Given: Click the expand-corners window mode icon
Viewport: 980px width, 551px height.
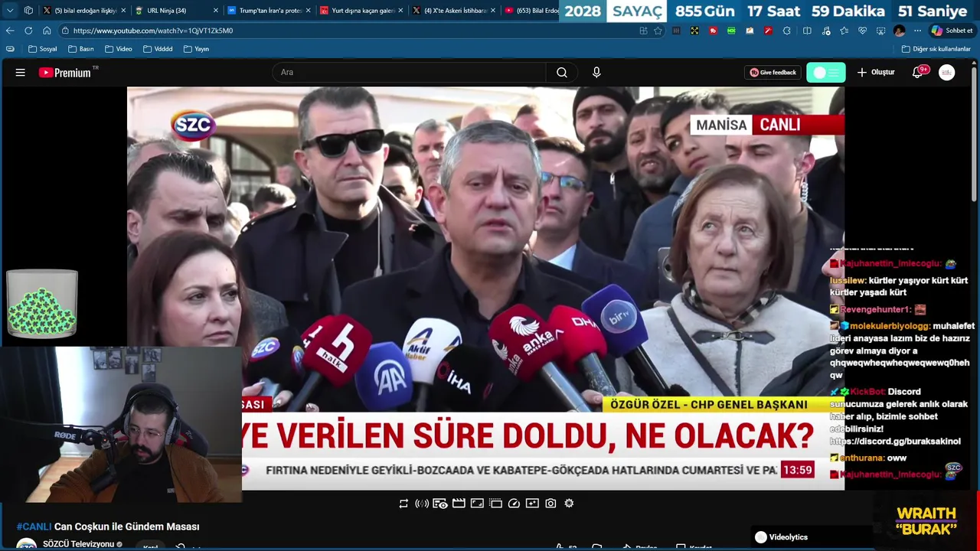Looking at the screenshot, I should point(477,504).
